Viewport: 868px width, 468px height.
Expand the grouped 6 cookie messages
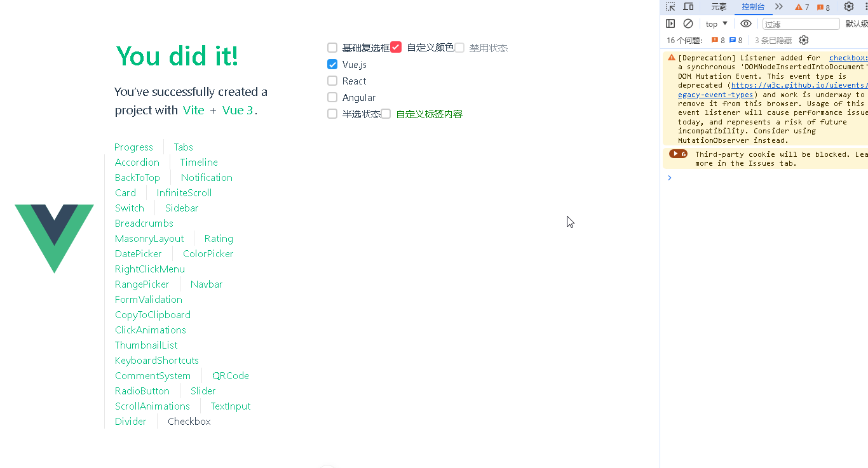[678, 154]
